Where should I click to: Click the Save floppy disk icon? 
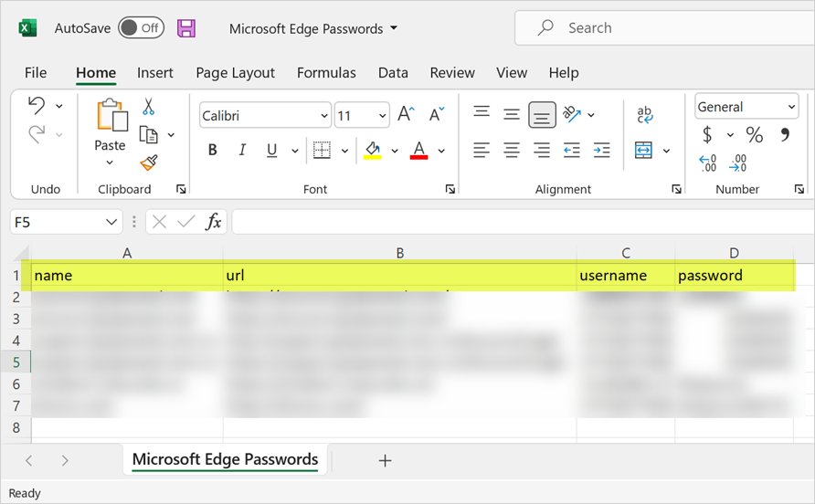tap(186, 28)
